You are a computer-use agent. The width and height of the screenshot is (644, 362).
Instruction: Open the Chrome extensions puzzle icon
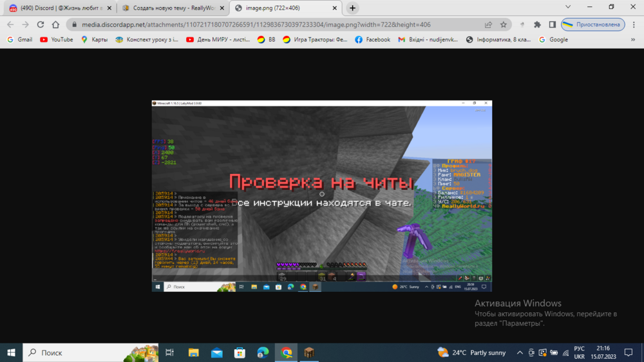[x=537, y=24]
